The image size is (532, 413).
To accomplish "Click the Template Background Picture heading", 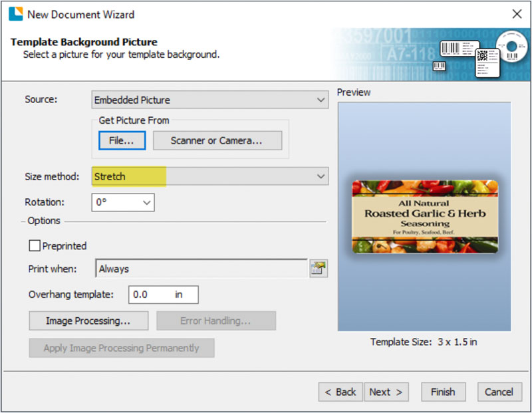I will 84,42.
